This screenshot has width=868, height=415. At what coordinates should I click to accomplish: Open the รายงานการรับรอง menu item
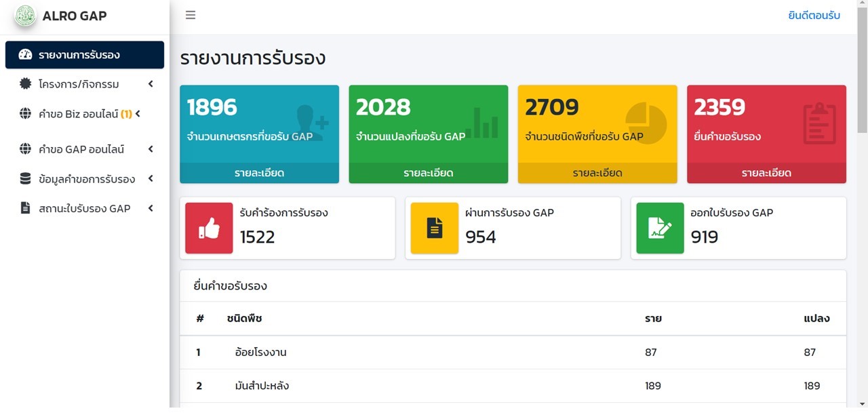point(85,55)
